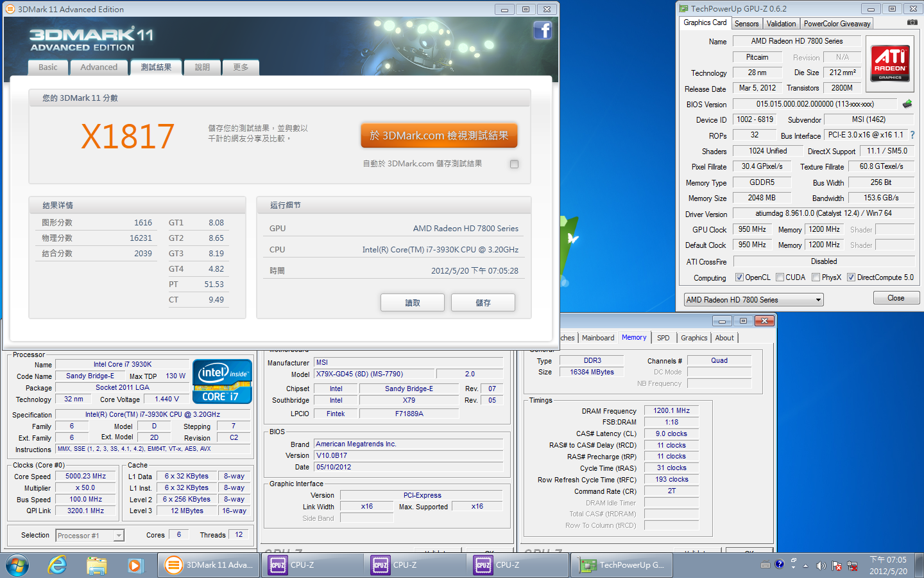Open Windows Media Player taskbar icon
Image resolution: width=924 pixels, height=578 pixels.
(135, 565)
